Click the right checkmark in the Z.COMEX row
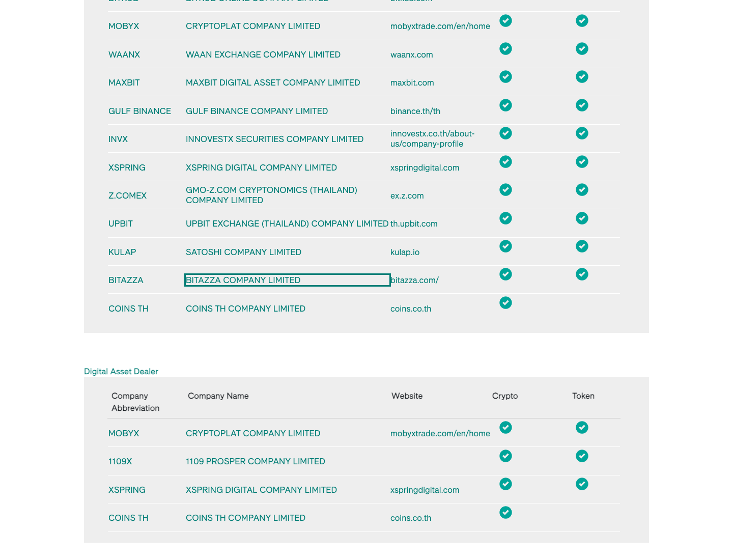Image resolution: width=733 pixels, height=560 pixels. [x=582, y=190]
